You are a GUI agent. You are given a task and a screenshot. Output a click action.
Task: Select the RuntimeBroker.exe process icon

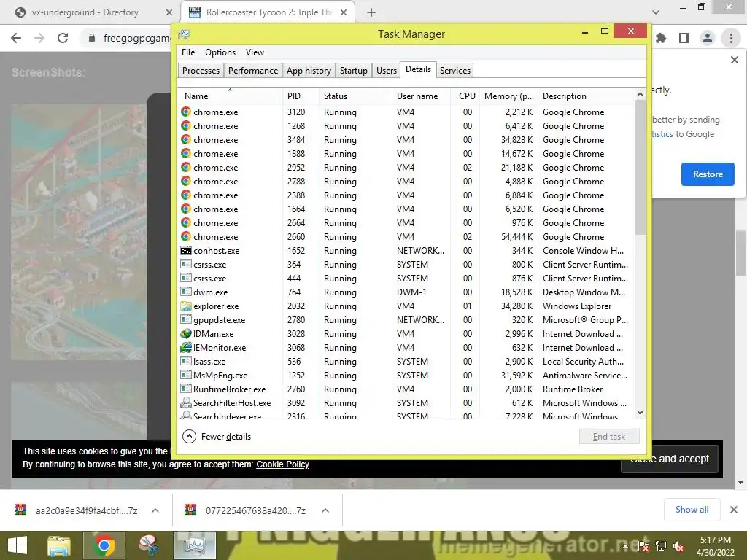tap(186, 389)
